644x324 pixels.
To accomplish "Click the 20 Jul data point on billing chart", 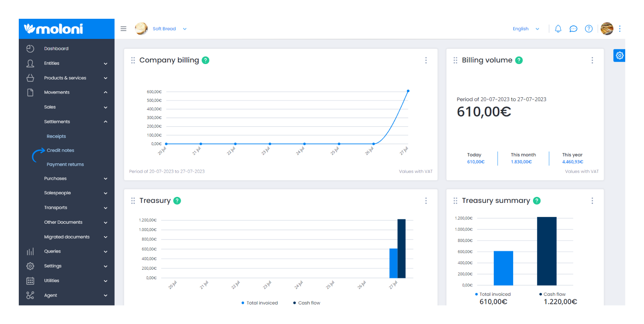I will pos(166,144).
